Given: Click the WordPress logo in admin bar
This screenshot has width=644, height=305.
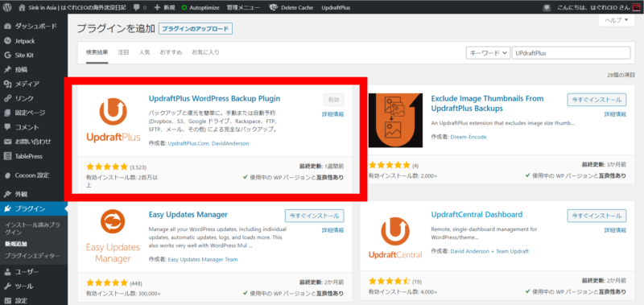Looking at the screenshot, I should pos(7,7).
